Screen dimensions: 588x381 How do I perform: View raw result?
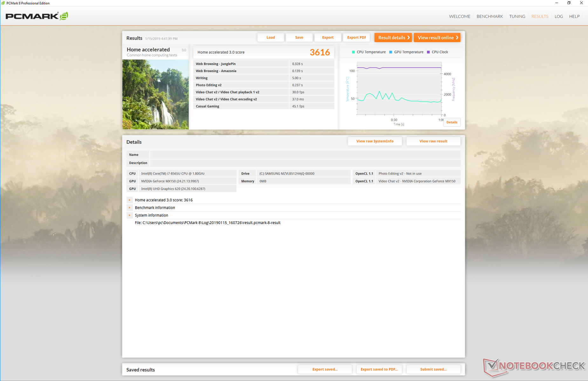tap(433, 141)
